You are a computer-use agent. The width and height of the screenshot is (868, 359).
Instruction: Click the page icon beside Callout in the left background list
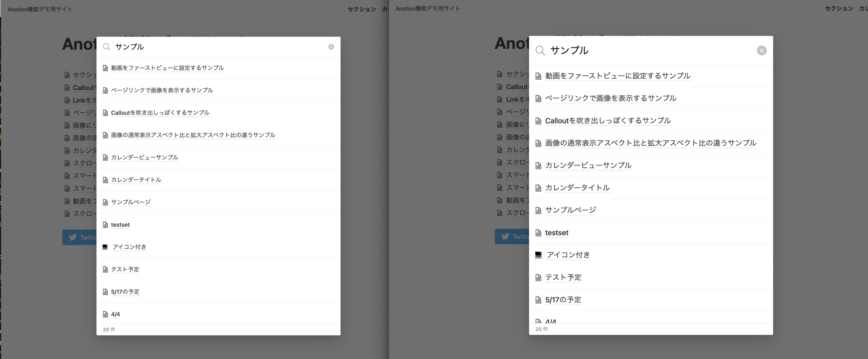[67, 88]
